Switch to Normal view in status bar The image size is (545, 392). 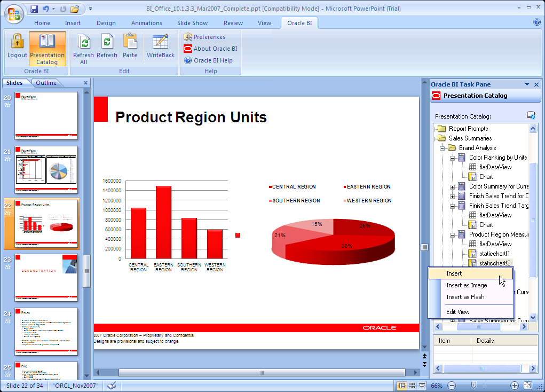402,386
